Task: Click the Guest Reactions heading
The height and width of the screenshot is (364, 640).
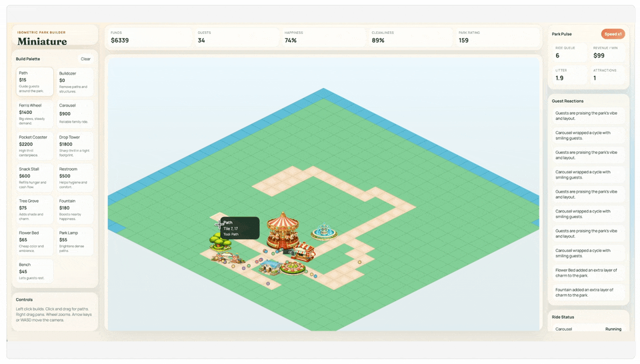Action: click(x=568, y=101)
